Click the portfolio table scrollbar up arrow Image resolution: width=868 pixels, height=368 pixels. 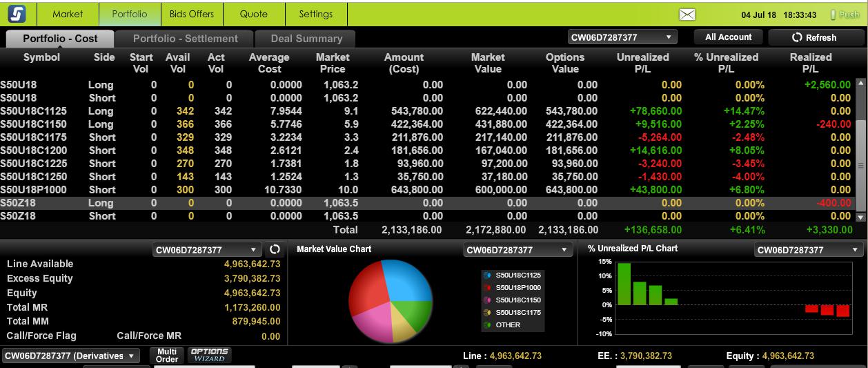[860, 83]
